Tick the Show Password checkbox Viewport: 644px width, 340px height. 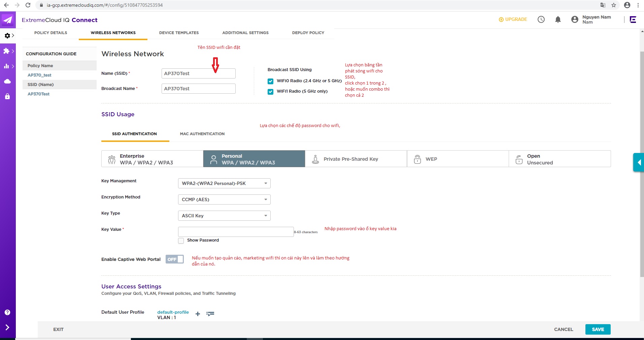point(181,241)
